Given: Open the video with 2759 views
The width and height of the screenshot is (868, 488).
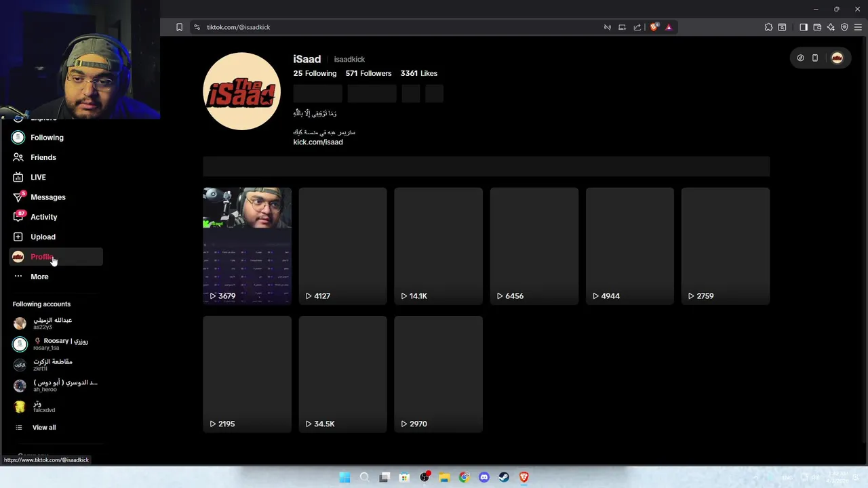Looking at the screenshot, I should pyautogui.click(x=725, y=245).
